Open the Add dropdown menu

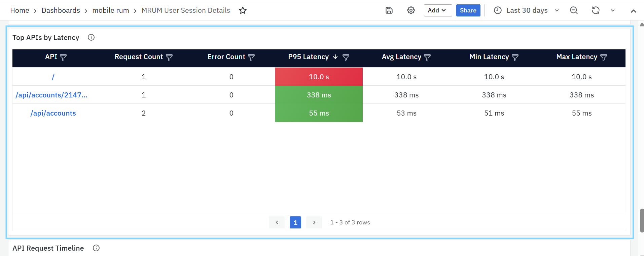437,10
